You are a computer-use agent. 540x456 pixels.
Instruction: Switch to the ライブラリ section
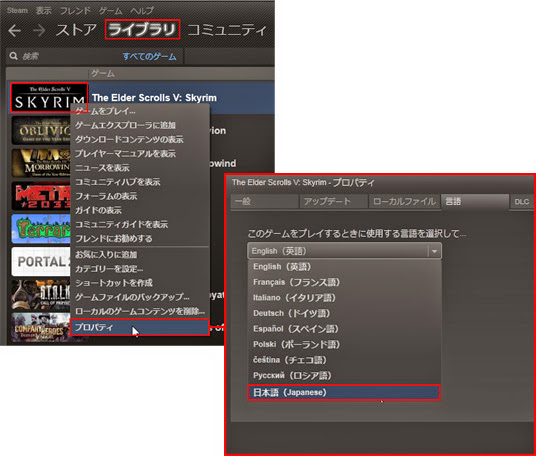142,29
